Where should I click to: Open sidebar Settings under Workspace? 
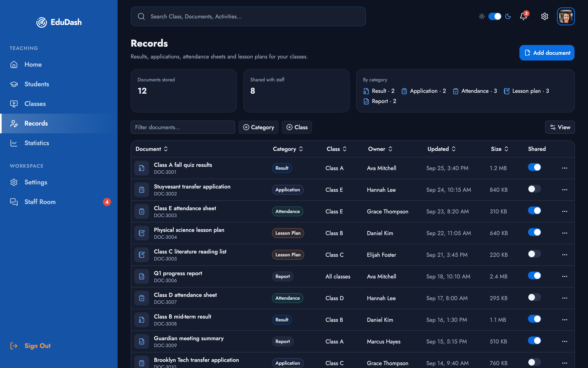(x=59, y=182)
